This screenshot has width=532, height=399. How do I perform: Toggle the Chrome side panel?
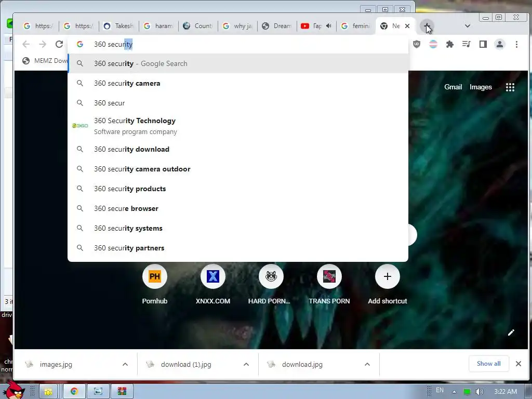tap(483, 44)
